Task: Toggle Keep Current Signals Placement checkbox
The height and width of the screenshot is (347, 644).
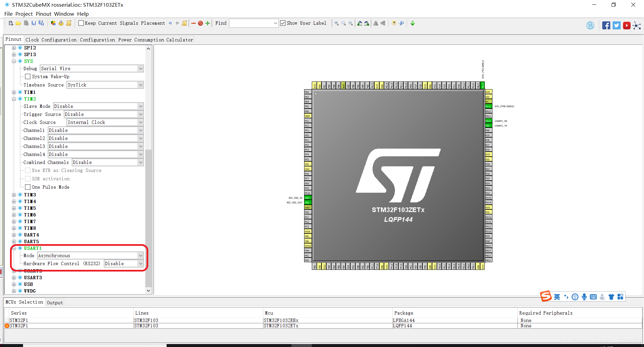Action: click(x=81, y=23)
